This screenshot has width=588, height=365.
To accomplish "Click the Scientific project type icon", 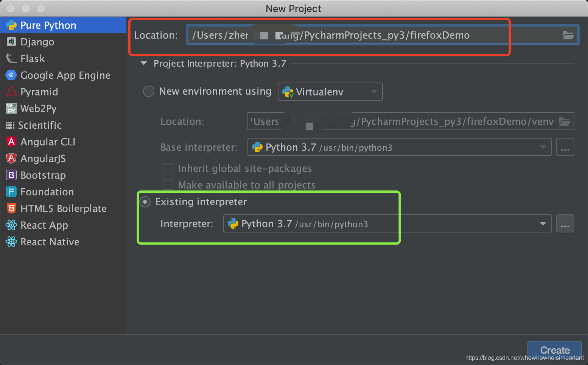I will pos(11,125).
